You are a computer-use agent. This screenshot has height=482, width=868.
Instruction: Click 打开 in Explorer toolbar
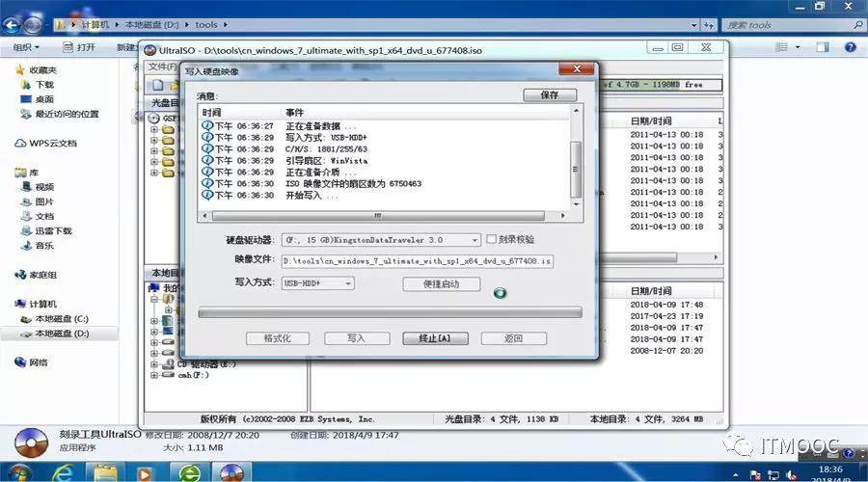[x=79, y=47]
